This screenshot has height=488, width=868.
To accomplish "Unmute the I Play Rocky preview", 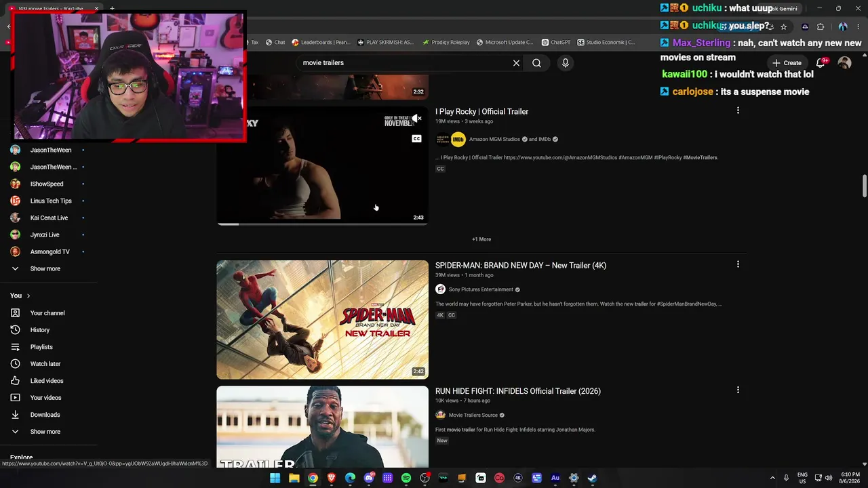I will (417, 119).
